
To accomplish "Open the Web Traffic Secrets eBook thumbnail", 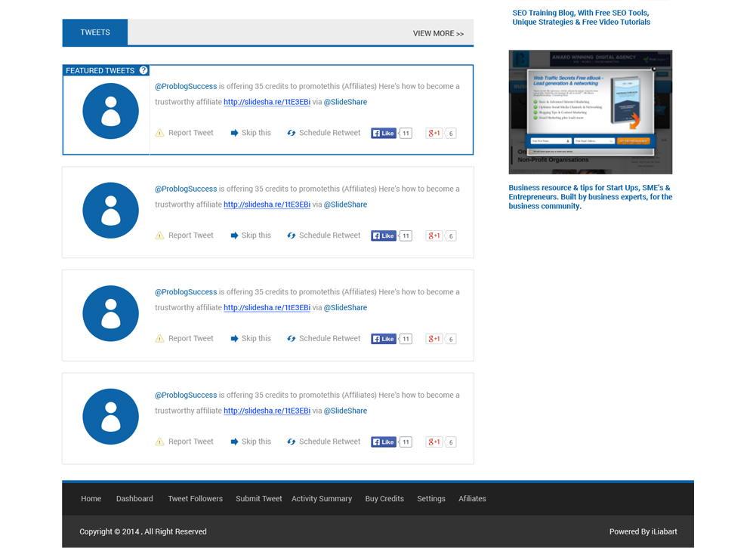I will (x=590, y=112).
